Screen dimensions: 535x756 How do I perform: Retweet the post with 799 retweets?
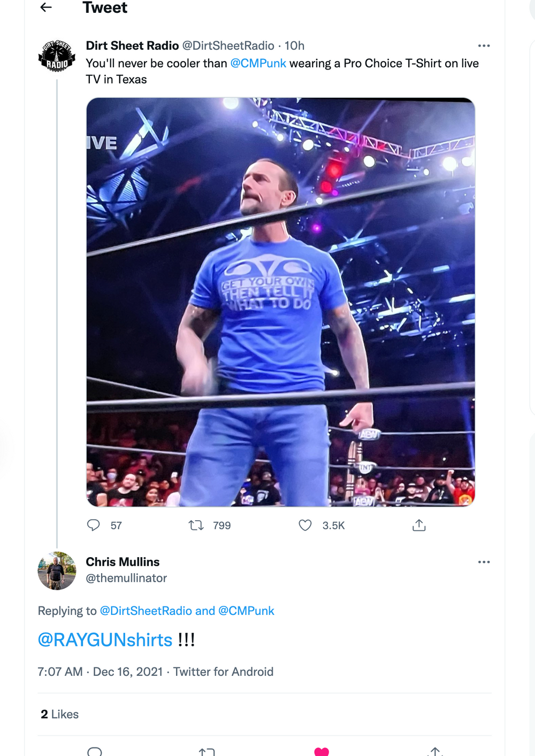click(x=196, y=525)
